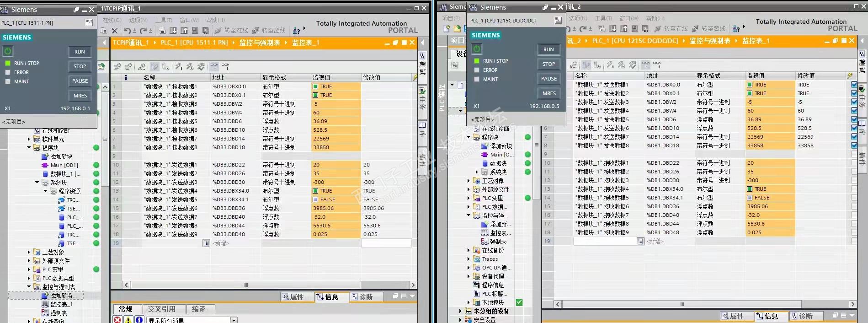The image size is (868, 323).
Task: Click monitor all glasses icon in right watch table
Action: (645, 65)
